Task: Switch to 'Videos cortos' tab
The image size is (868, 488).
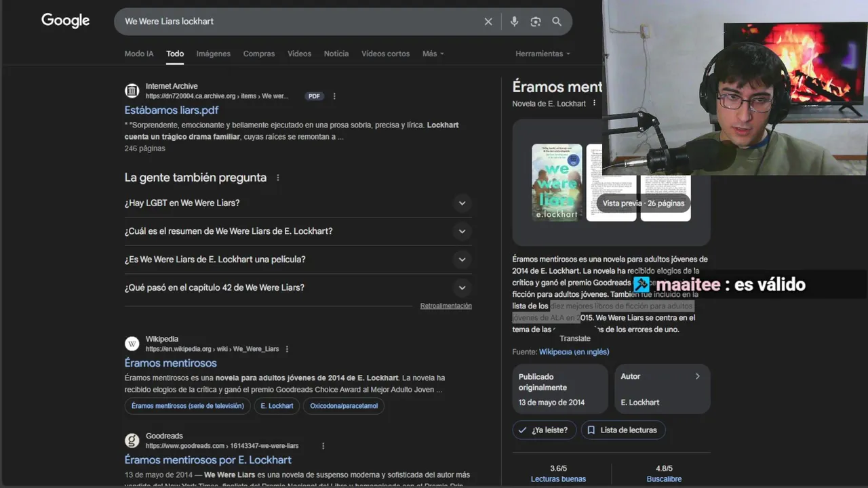Action: pos(385,54)
